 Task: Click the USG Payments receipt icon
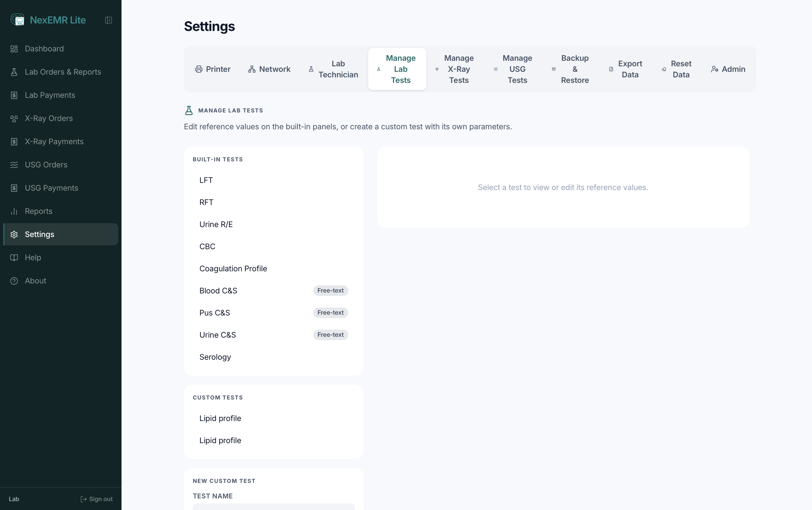[14, 188]
